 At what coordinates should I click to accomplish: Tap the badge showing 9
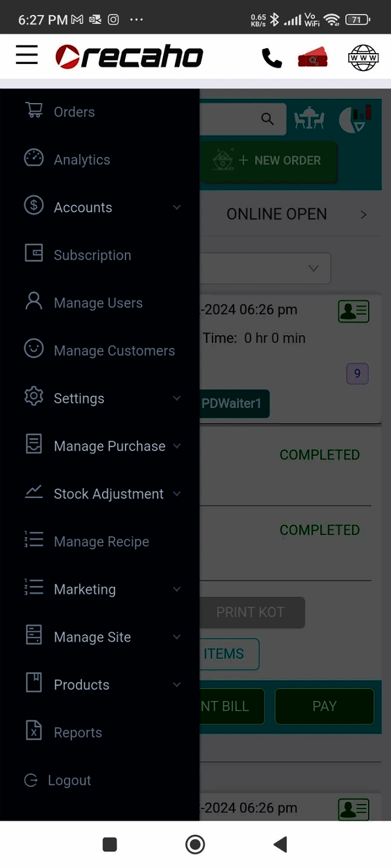(x=357, y=374)
